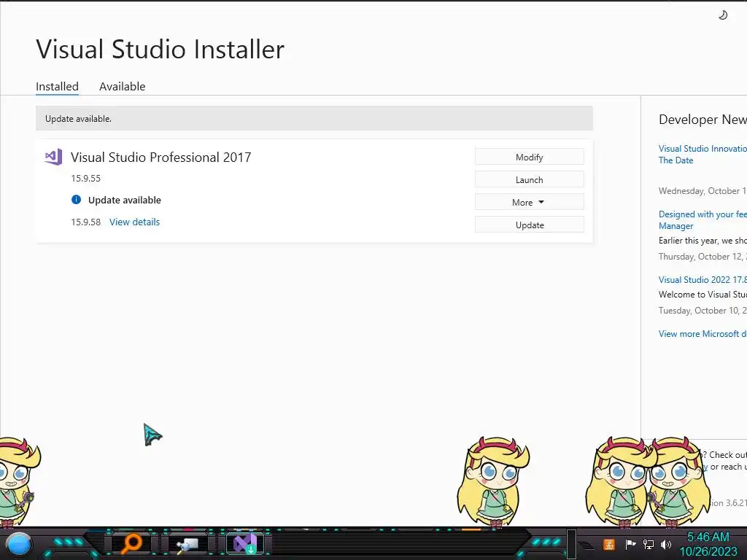This screenshot has height=560, width=747.
Task: Click the Thursday, October 12 date text
Action: pos(703,256)
